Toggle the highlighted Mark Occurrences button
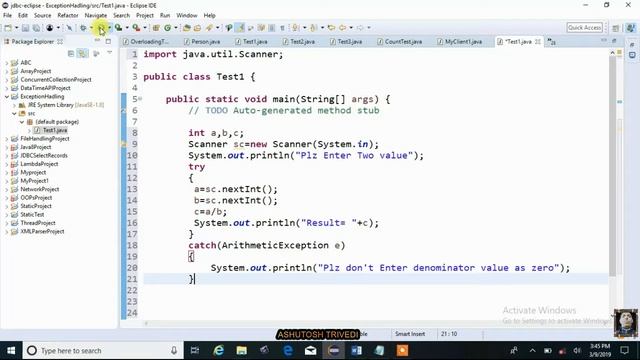 coord(240,28)
